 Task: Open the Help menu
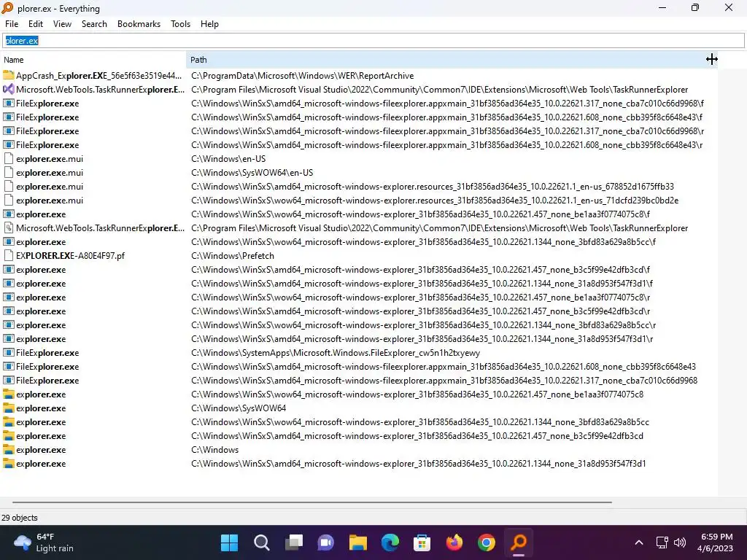[209, 24]
